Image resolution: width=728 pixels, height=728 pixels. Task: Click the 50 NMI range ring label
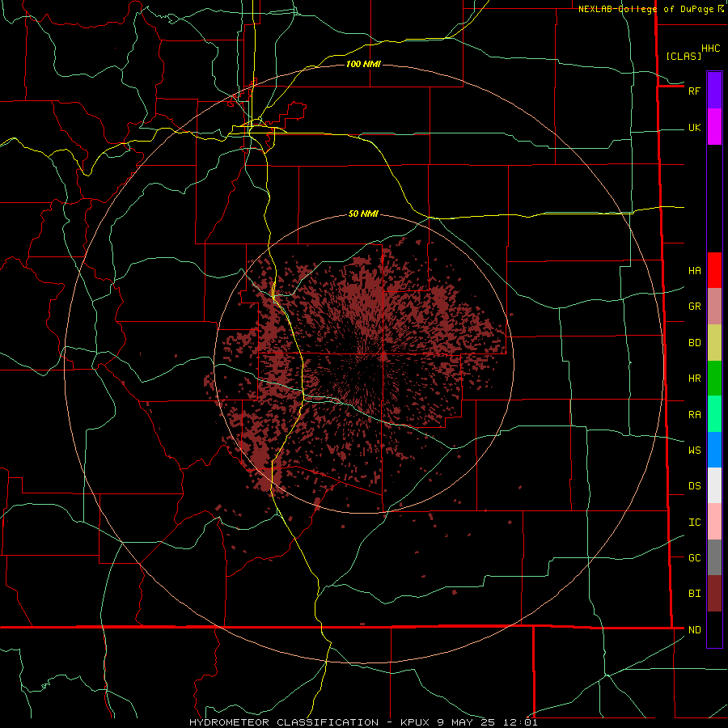coord(363,214)
